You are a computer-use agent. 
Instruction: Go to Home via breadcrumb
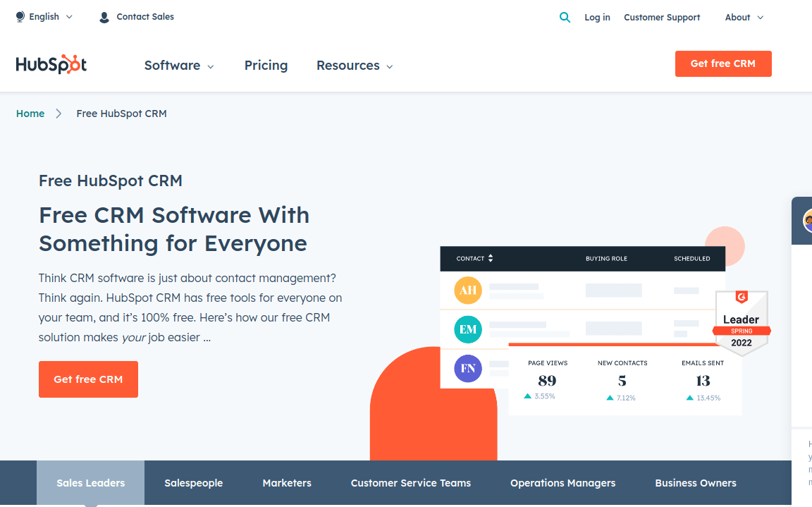click(x=30, y=114)
